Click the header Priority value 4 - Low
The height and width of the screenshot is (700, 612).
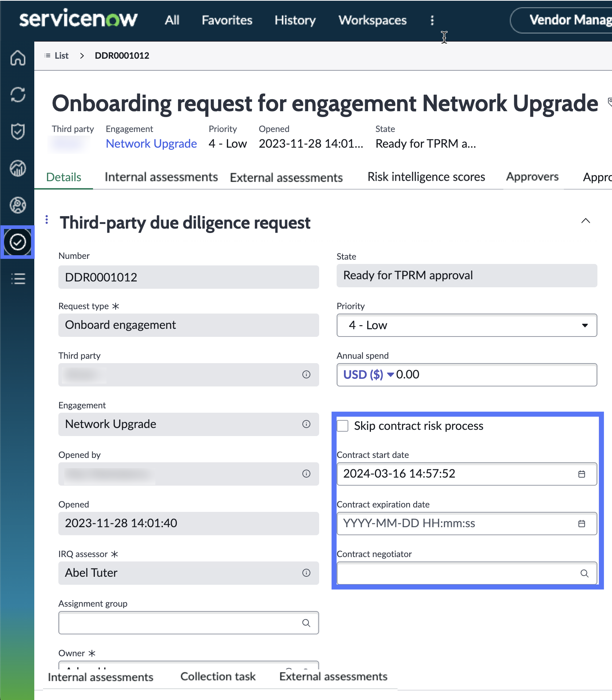(228, 144)
